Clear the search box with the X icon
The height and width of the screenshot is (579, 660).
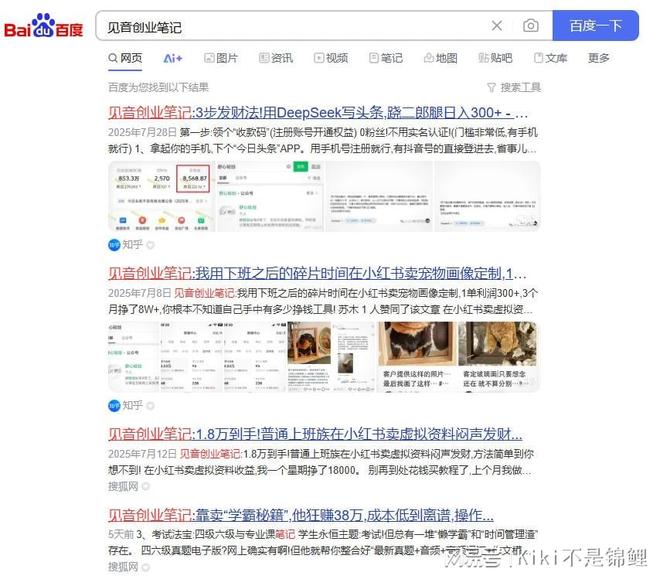497,26
